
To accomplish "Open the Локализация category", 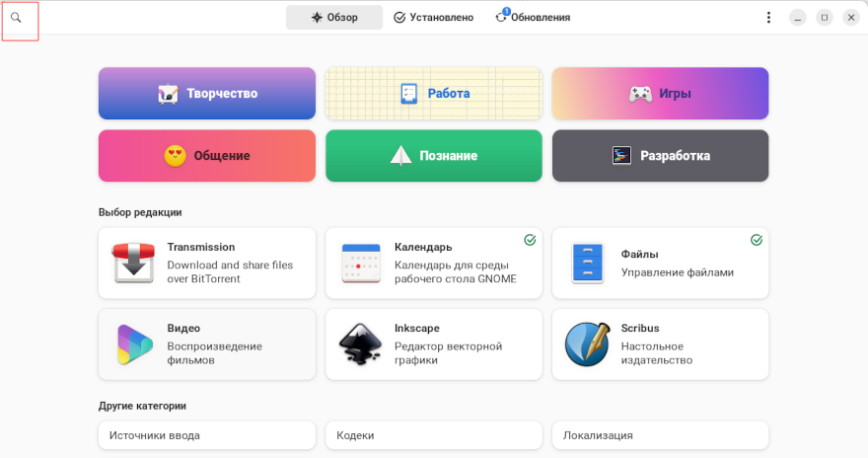I will coord(660,435).
